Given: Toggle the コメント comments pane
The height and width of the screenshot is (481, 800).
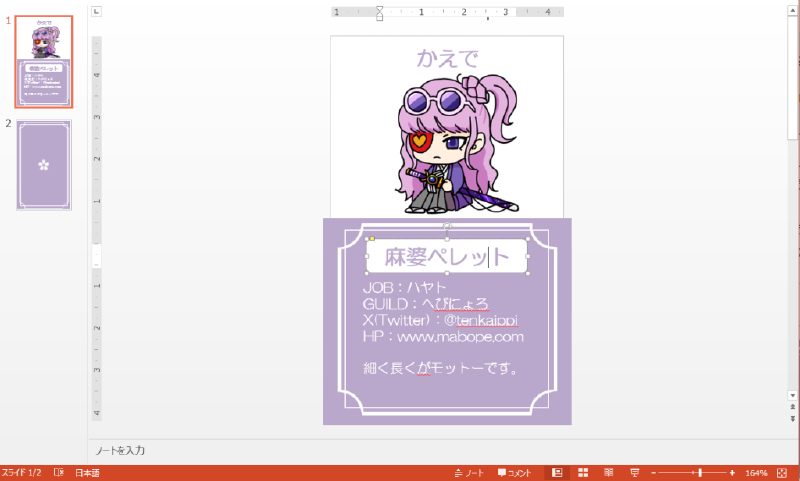Looking at the screenshot, I should click(x=514, y=472).
